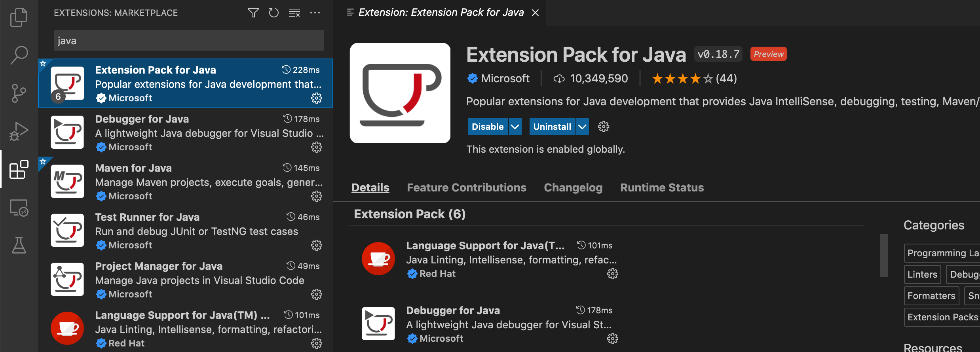Open manage gear for Test Runner for Java
This screenshot has height=352, width=980.
point(317,245)
